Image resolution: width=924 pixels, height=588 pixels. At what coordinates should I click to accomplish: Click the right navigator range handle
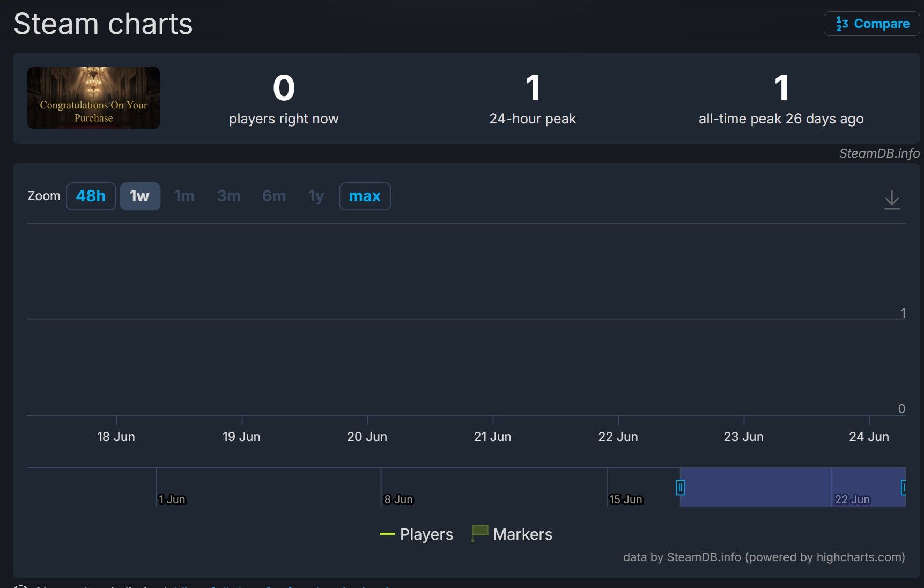[904, 487]
